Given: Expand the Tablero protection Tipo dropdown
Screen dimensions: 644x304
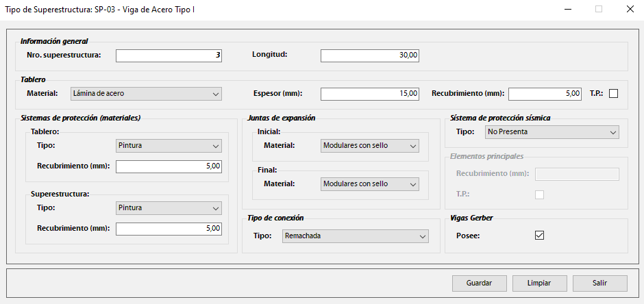Looking at the screenshot, I should click(x=169, y=146).
